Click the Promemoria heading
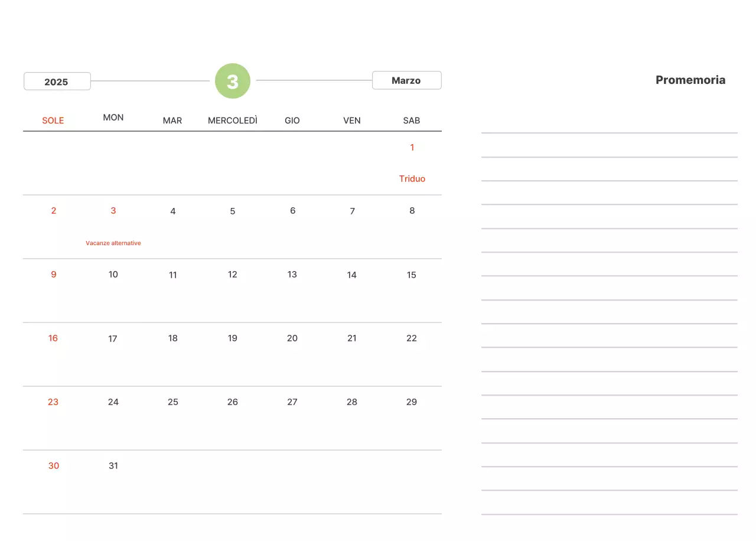Viewport: 756px width, 541px height. (690, 80)
